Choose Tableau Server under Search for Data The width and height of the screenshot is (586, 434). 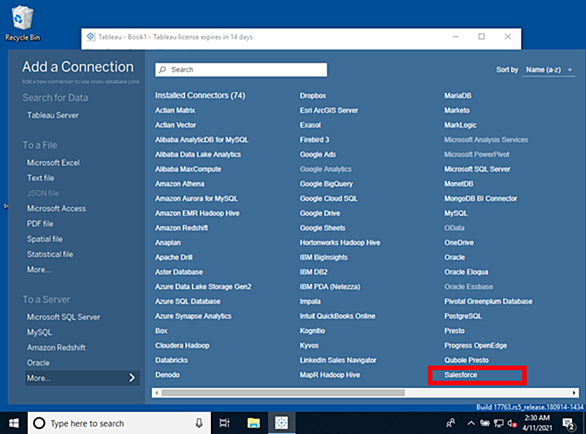53,115
